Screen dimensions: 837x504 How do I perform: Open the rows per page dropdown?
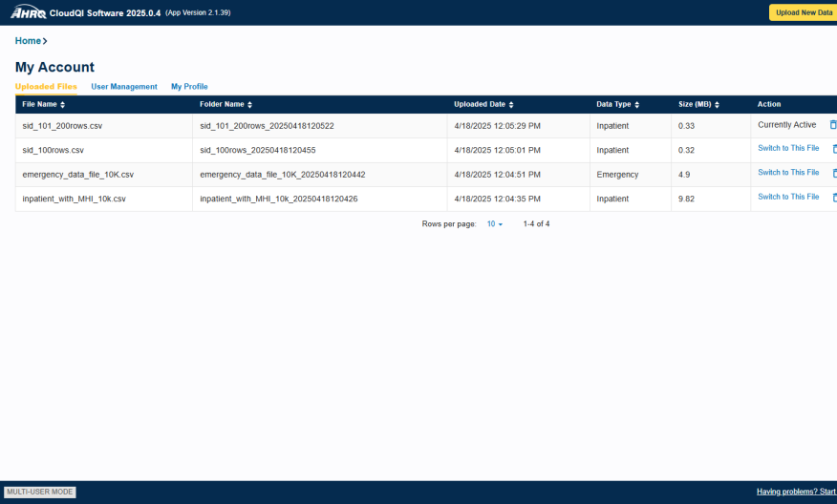pyautogui.click(x=495, y=223)
